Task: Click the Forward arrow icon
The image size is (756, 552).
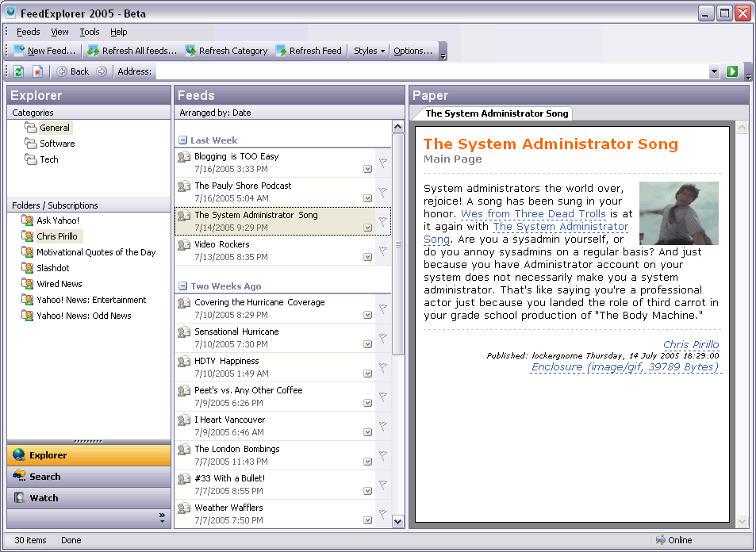Action: click(102, 71)
